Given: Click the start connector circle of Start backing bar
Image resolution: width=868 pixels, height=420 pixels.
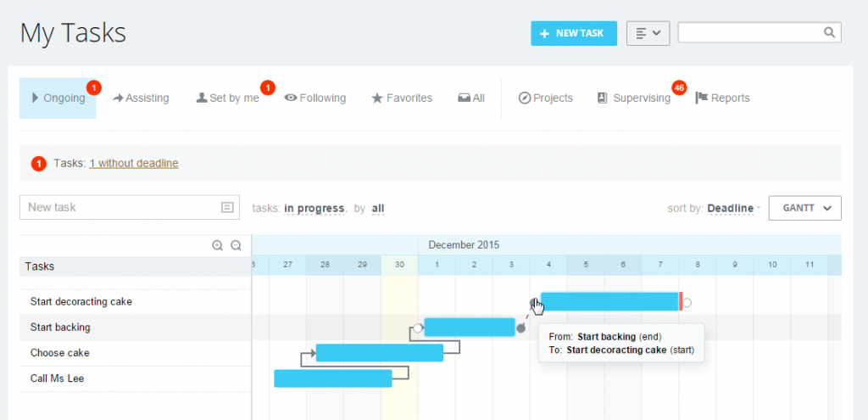Looking at the screenshot, I should [x=418, y=328].
